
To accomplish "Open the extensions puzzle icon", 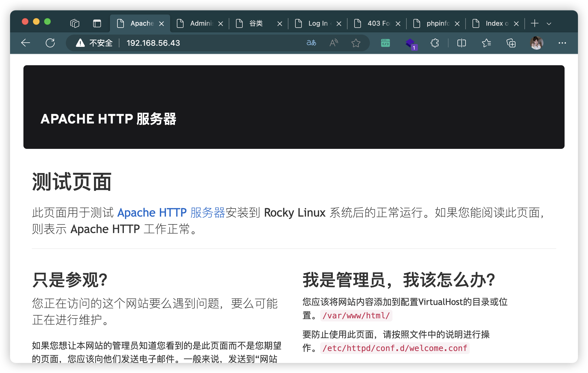I will click(x=435, y=43).
